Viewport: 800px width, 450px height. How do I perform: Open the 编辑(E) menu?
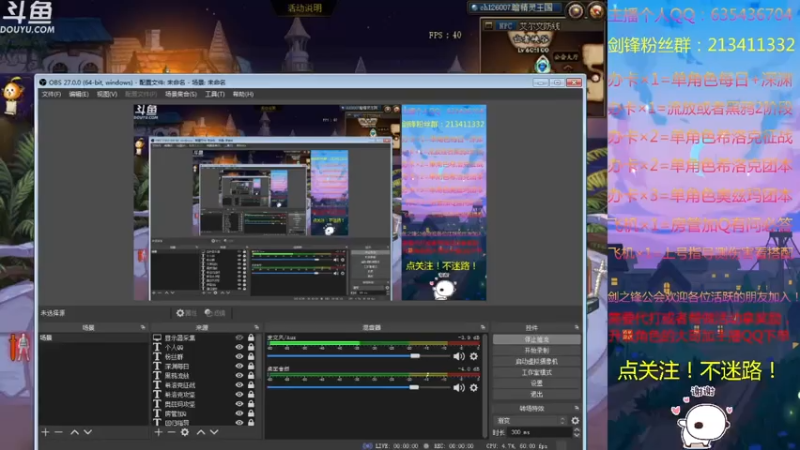pyautogui.click(x=79, y=94)
